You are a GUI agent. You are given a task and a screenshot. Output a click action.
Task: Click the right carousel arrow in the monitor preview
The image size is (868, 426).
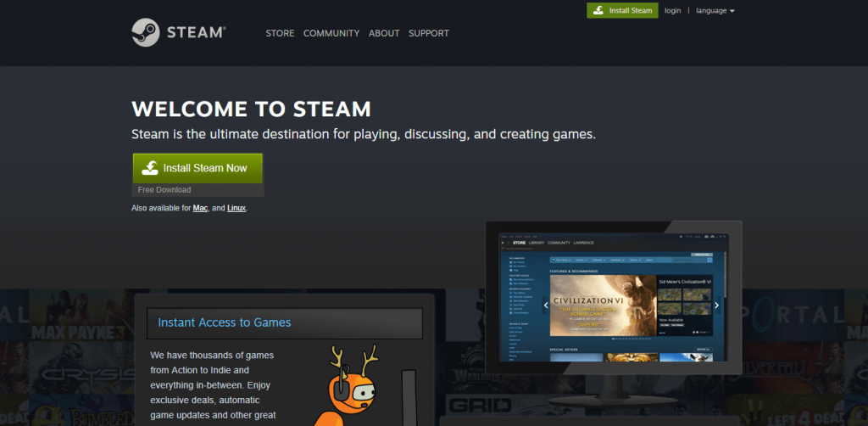coord(717,305)
